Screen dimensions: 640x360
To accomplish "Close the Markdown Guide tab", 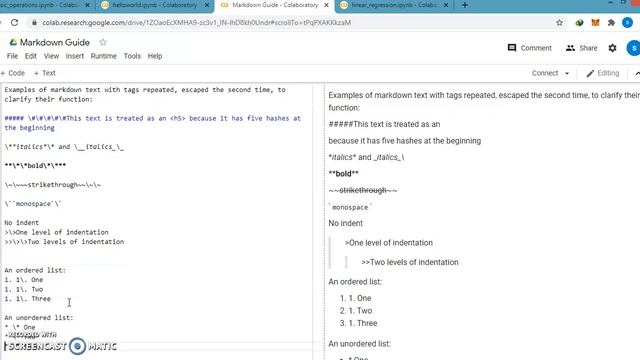I will 326,5.
